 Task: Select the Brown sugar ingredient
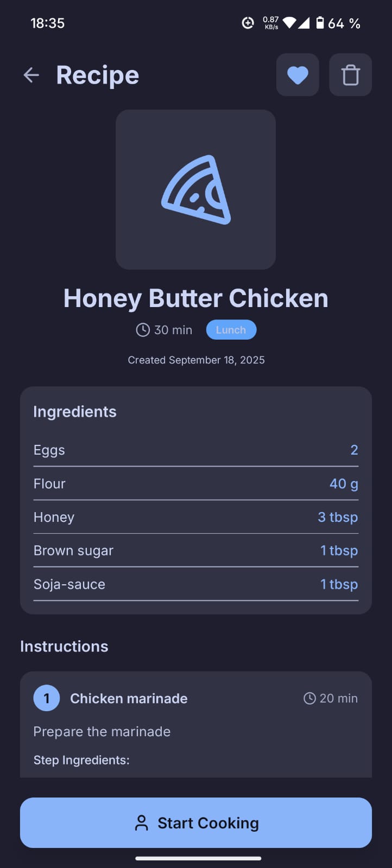[x=195, y=551]
